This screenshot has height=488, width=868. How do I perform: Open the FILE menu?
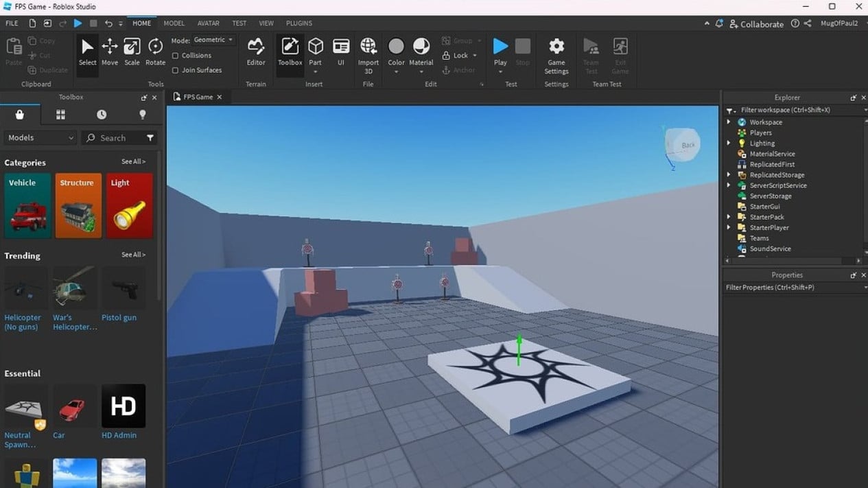(12, 23)
